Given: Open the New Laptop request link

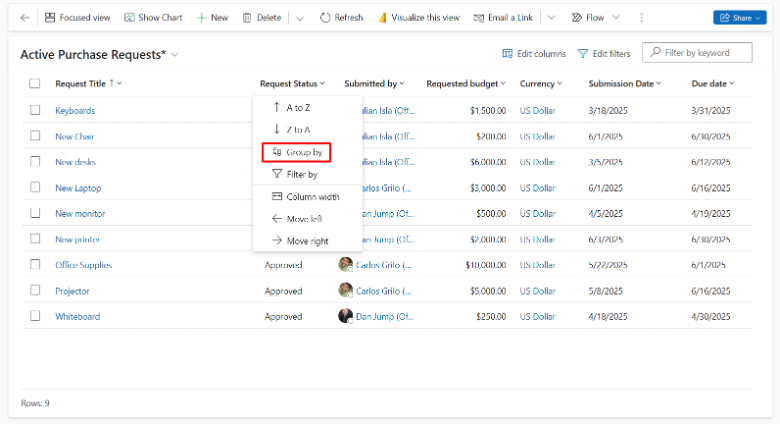Looking at the screenshot, I should (x=78, y=188).
